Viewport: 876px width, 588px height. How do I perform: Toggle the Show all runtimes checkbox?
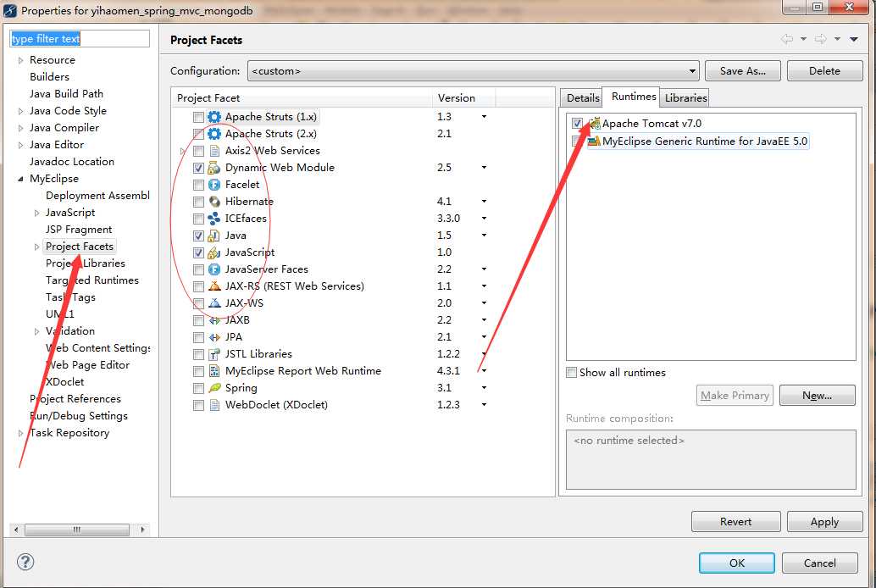(x=572, y=372)
